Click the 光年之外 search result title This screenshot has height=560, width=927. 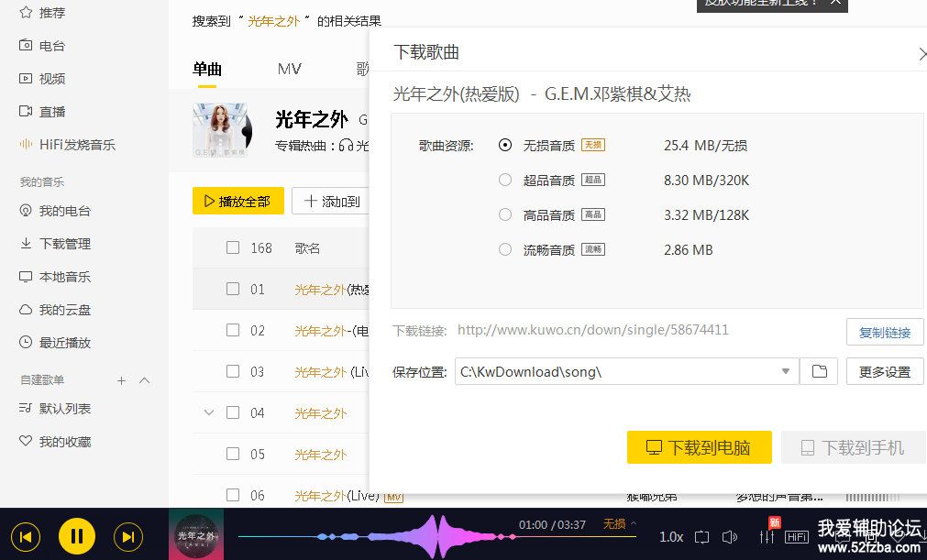click(312, 120)
